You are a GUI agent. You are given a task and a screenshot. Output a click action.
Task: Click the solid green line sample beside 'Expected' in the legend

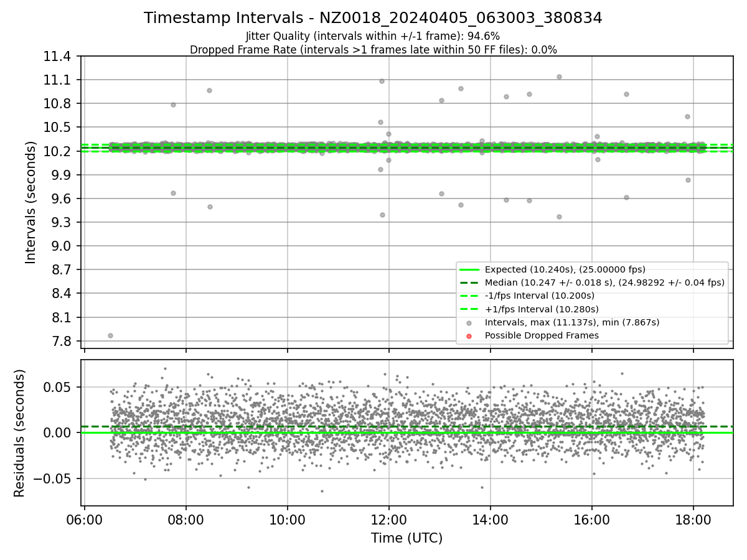(469, 269)
